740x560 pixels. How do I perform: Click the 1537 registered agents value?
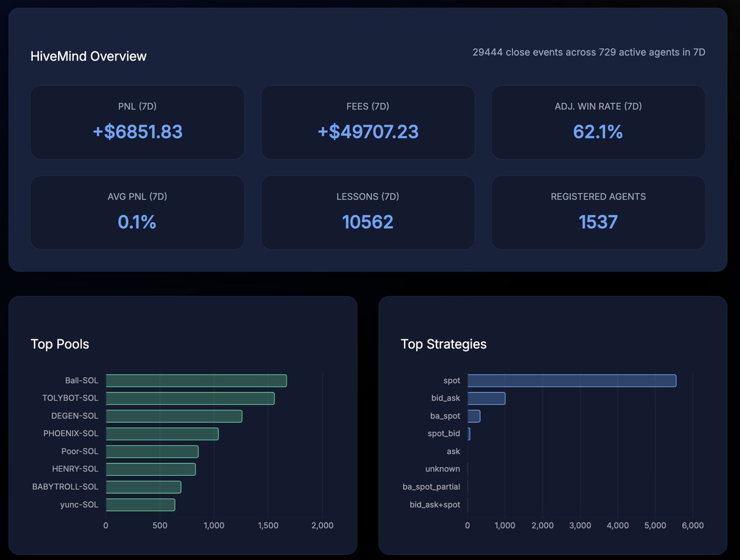(598, 222)
